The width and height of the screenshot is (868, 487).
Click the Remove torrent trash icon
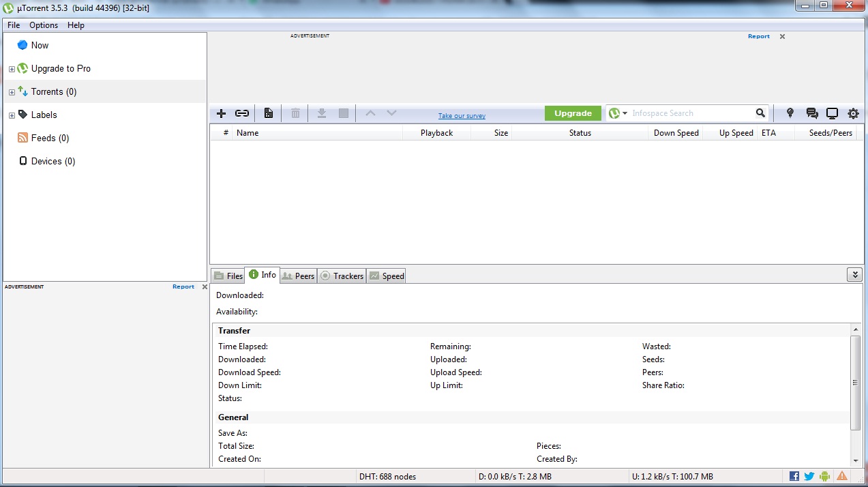click(295, 113)
